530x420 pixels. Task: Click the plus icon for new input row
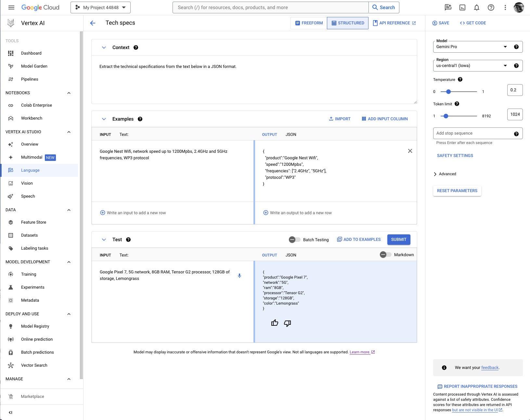102,213
